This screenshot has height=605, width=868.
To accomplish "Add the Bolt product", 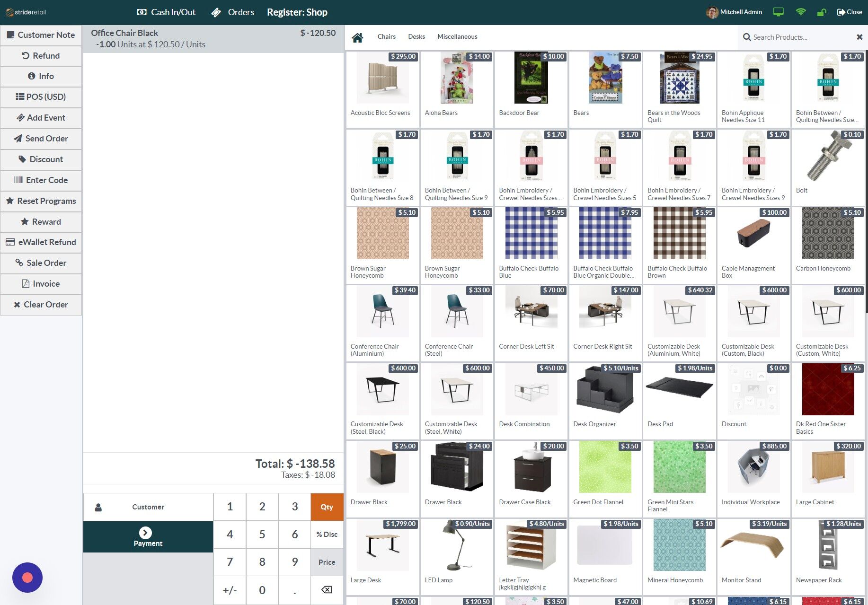I will tap(828, 167).
